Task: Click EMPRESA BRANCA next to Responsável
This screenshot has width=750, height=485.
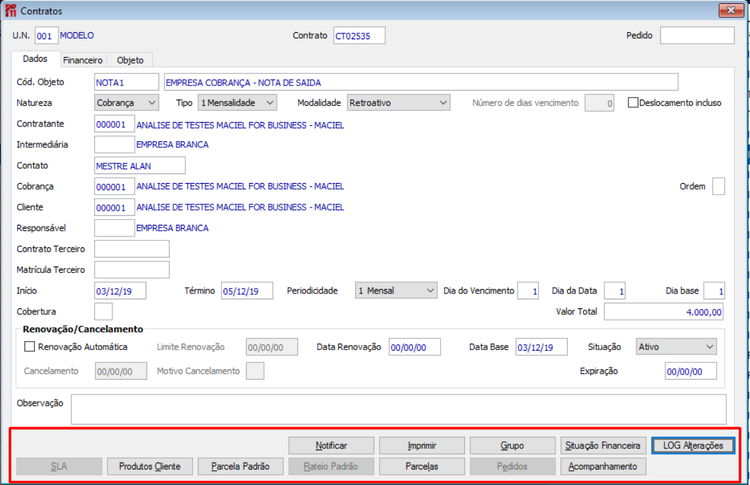Action: [172, 228]
